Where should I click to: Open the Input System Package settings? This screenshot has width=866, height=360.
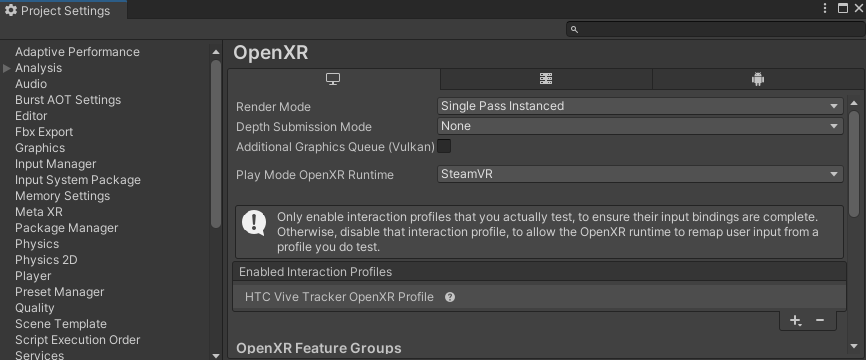78,180
